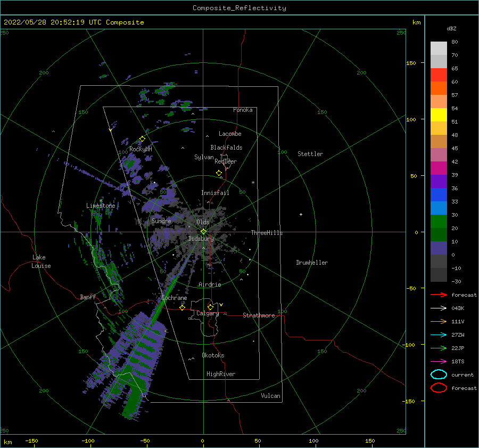Screen dimensions: 479x448
Task: Click the yellow diamond marker near RedDeer
Action: tap(219, 173)
